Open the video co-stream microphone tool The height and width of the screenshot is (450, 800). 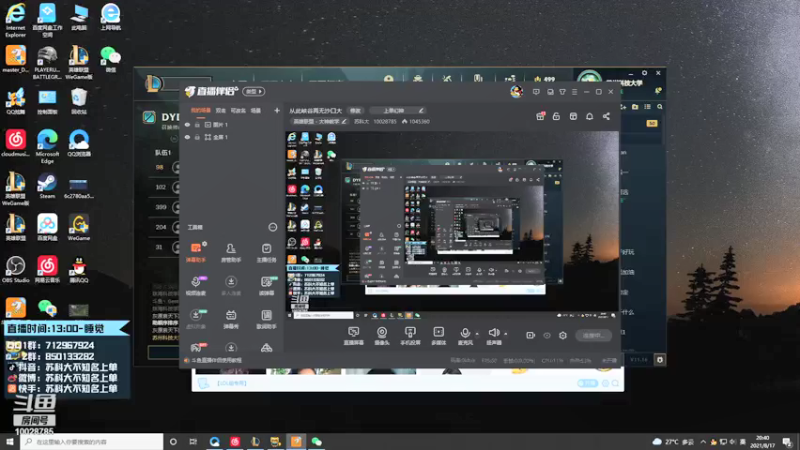point(196,285)
